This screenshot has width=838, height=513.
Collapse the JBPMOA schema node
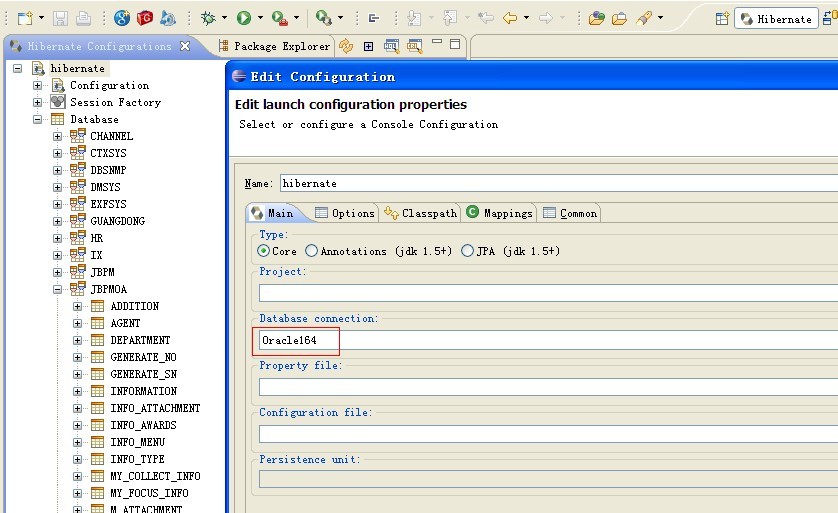tap(57, 290)
